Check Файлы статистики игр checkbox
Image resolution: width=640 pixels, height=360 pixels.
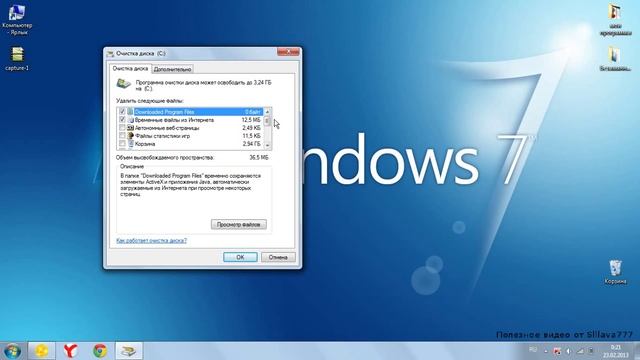(122, 136)
